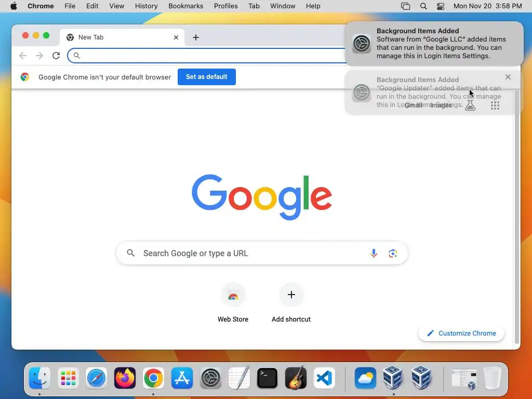Open the Web Store shortcut
Screen dimensions: 532x399
coord(233,303)
